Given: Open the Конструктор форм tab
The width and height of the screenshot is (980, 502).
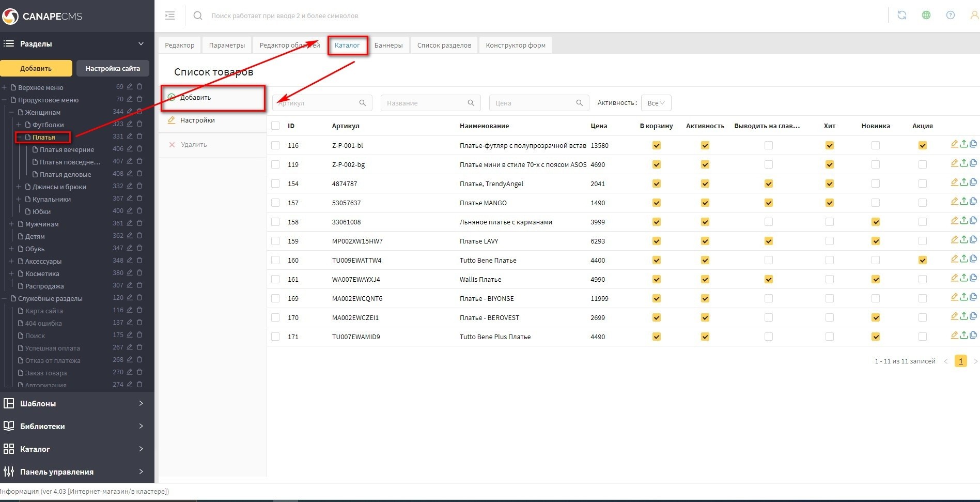Looking at the screenshot, I should tap(516, 45).
